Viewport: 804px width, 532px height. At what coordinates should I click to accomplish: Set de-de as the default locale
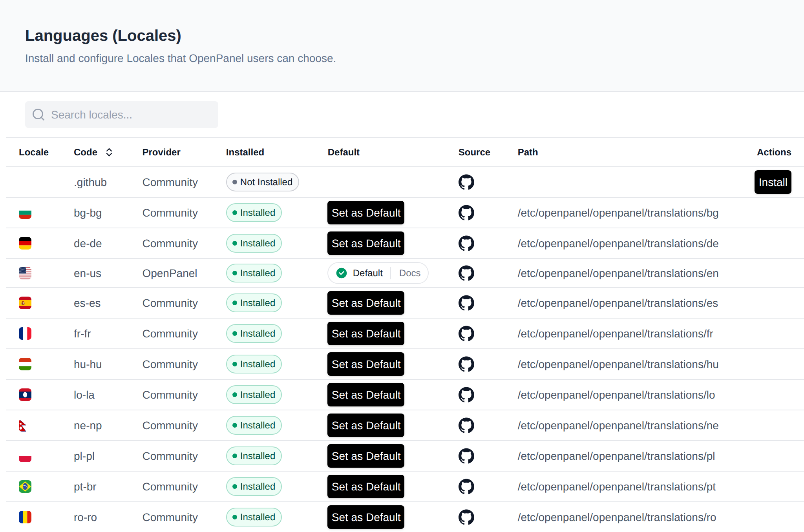coord(366,243)
